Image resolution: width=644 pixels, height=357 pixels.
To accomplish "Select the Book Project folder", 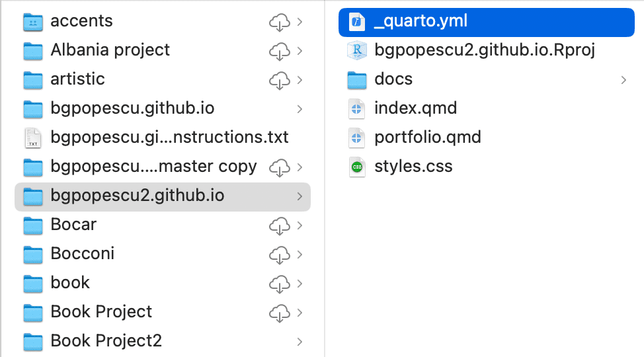I will (x=101, y=312).
